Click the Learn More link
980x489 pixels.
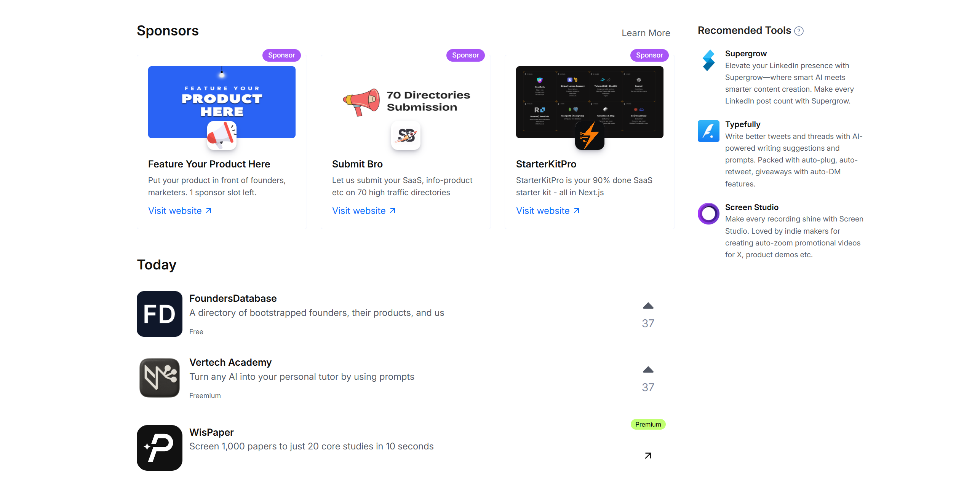[x=646, y=33]
